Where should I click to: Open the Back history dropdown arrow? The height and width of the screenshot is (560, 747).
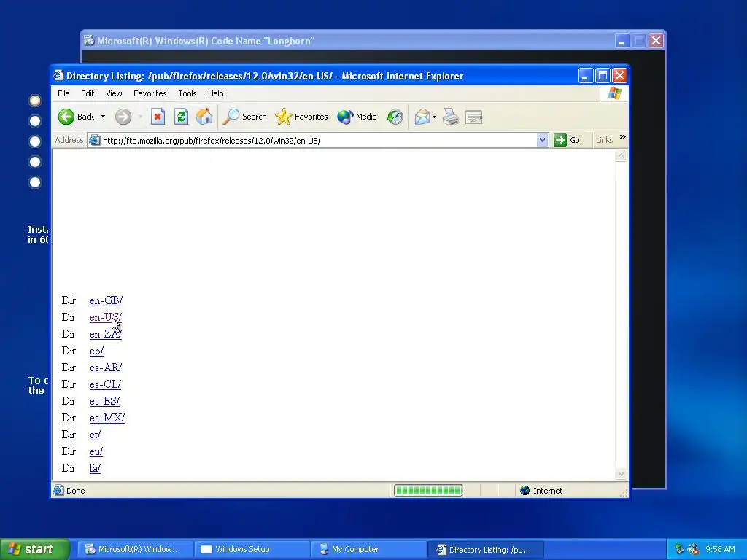[103, 117]
